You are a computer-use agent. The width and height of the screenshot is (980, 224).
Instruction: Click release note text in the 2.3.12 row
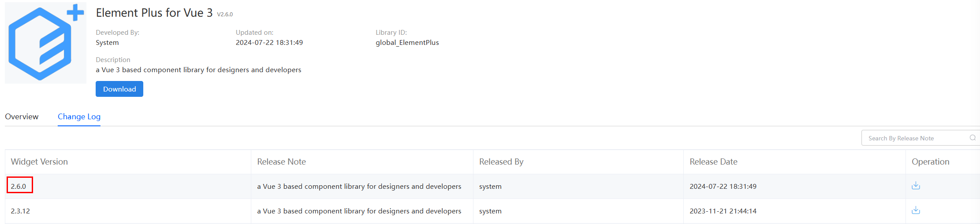(x=359, y=211)
